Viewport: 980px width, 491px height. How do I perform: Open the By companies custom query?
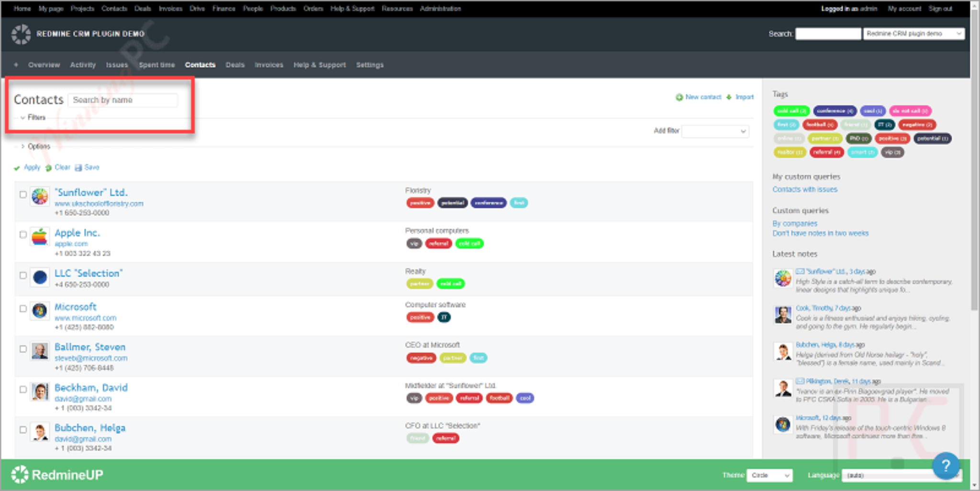pyautogui.click(x=795, y=223)
